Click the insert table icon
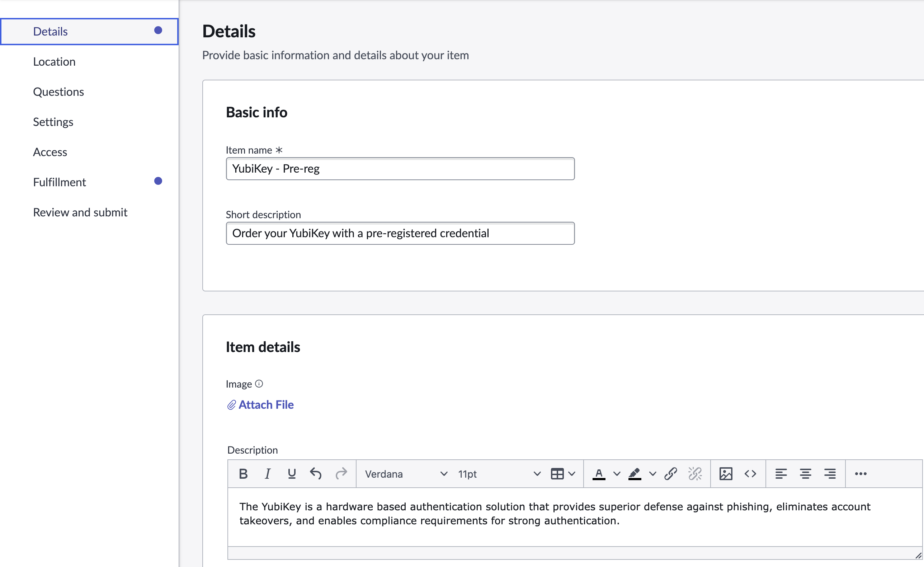Viewport: 924px width, 567px height. [x=557, y=474]
